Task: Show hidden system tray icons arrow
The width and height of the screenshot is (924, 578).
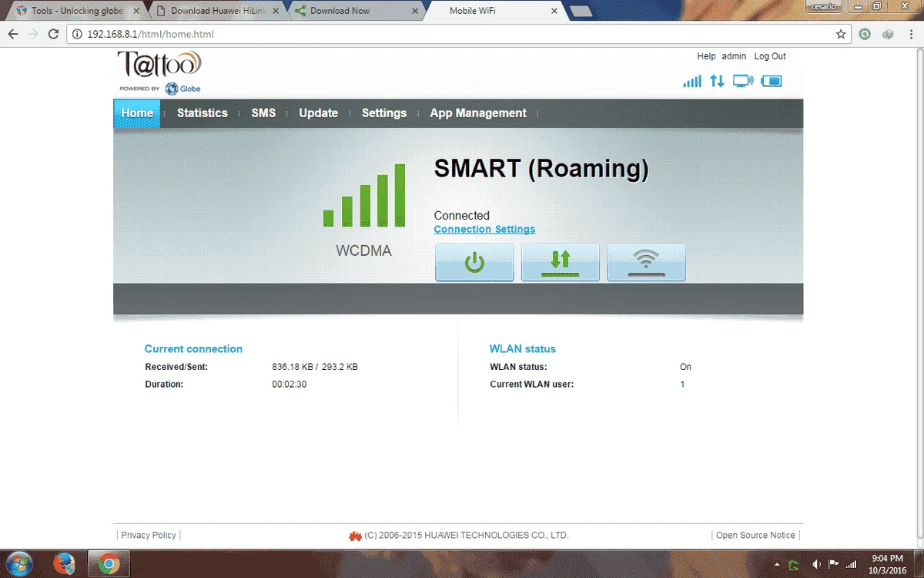Action: coord(775,565)
